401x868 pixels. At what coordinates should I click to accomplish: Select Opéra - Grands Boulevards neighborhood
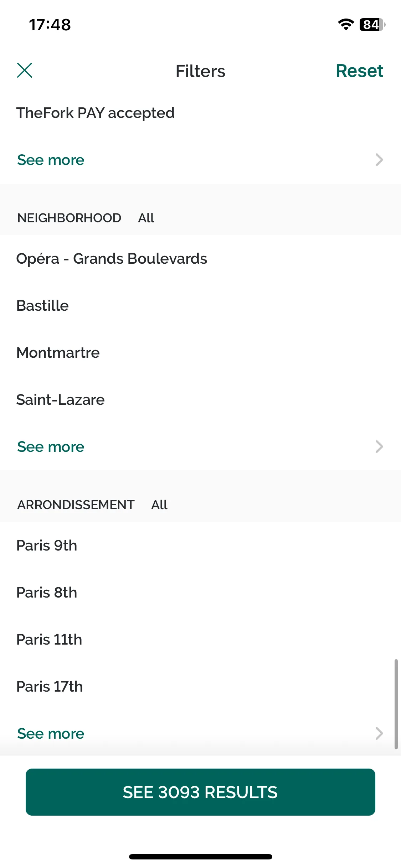200,259
